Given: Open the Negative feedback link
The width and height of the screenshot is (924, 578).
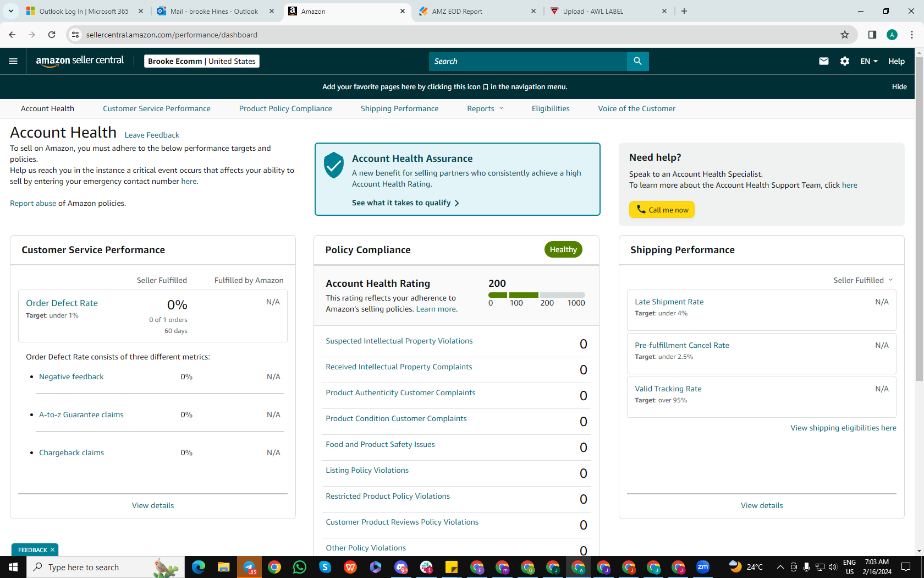Looking at the screenshot, I should (x=71, y=377).
